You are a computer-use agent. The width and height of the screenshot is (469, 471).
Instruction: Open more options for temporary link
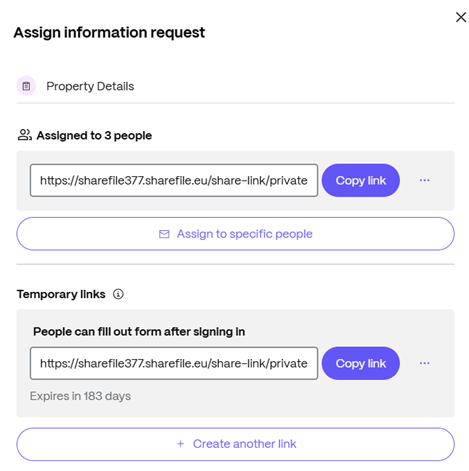(x=424, y=363)
